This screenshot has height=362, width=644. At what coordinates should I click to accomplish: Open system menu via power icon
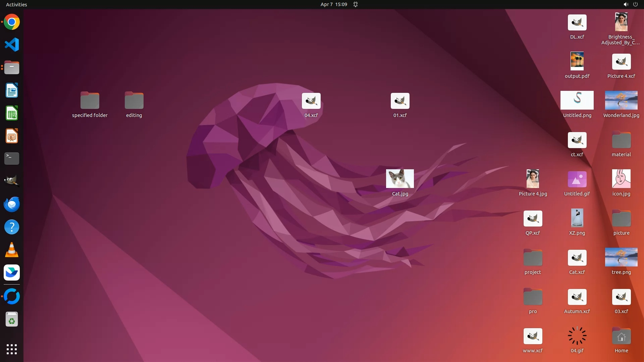(x=635, y=4)
